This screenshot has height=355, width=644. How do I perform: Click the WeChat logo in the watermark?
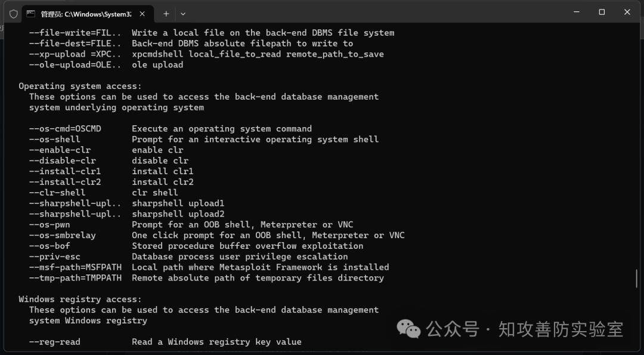[x=409, y=329]
